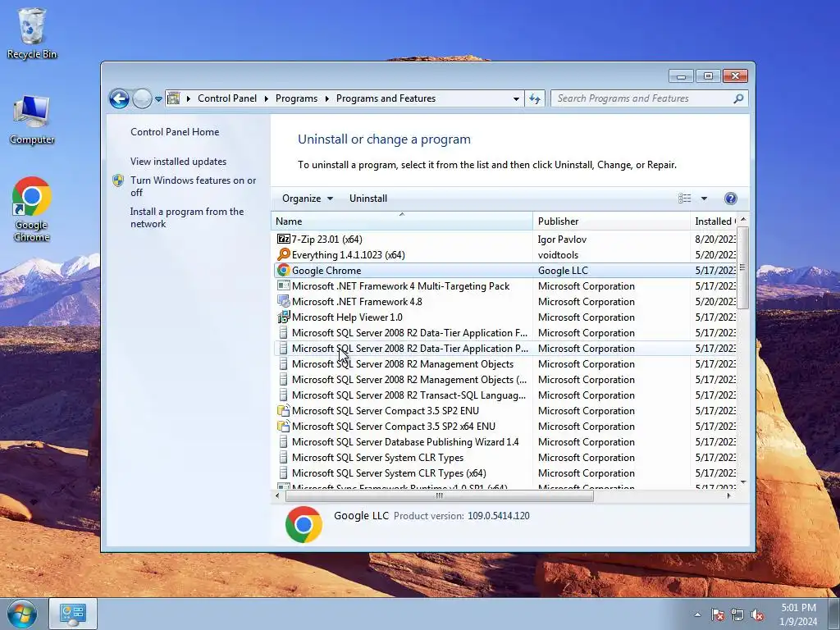Sort by the Installed On column header

coord(714,221)
